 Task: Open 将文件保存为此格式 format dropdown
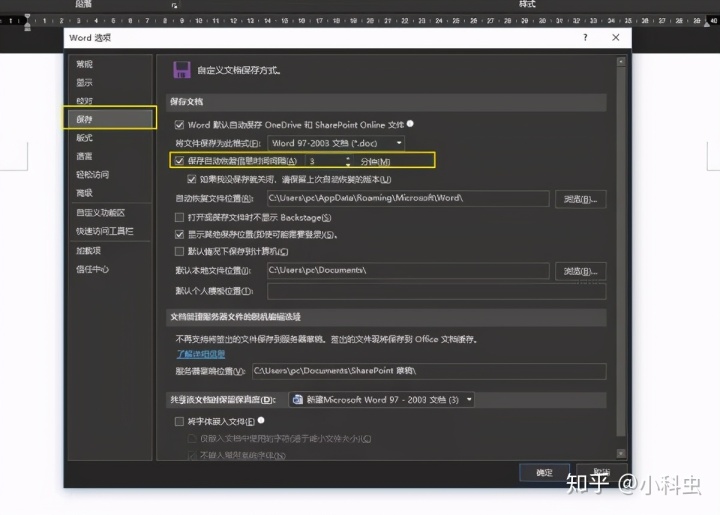point(336,143)
